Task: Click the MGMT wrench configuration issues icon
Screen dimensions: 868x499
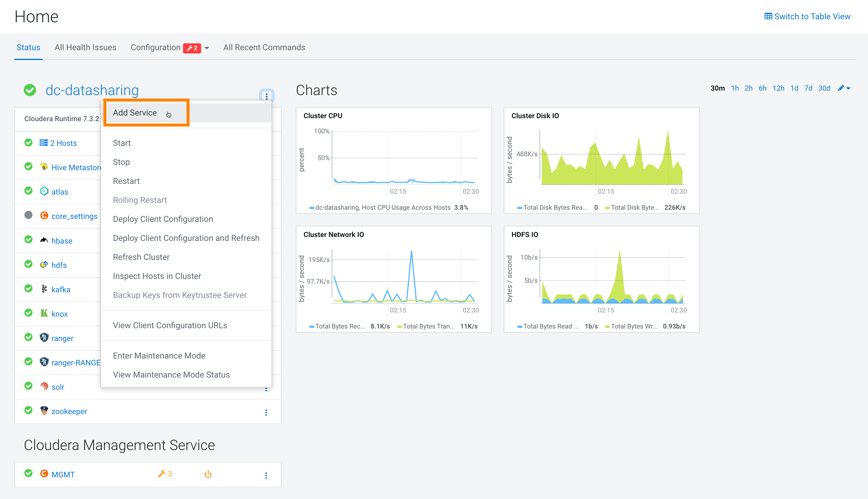Action: pos(161,474)
